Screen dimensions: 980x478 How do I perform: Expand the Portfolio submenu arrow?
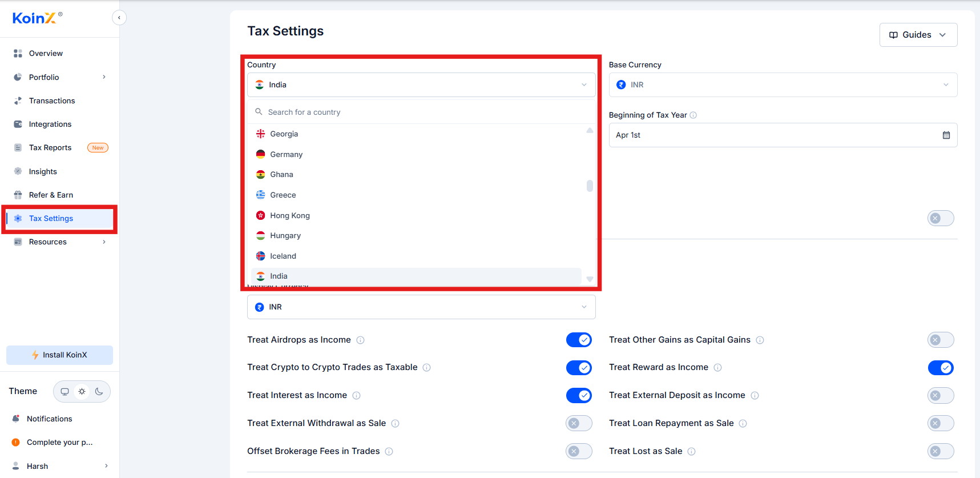[x=104, y=77]
